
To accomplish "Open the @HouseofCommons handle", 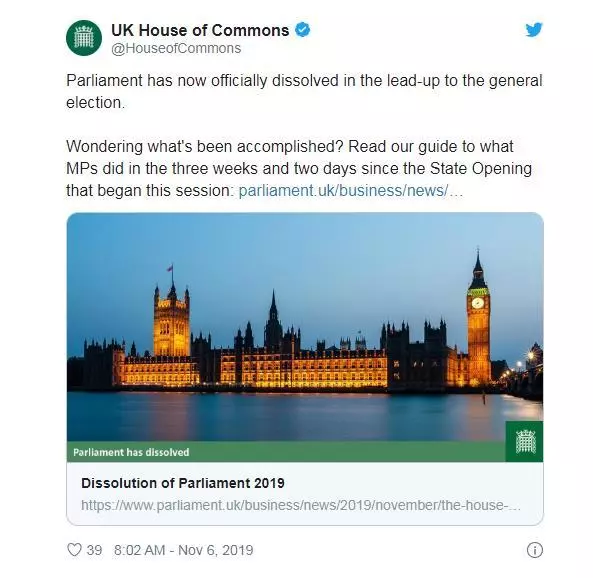I will coord(176,48).
